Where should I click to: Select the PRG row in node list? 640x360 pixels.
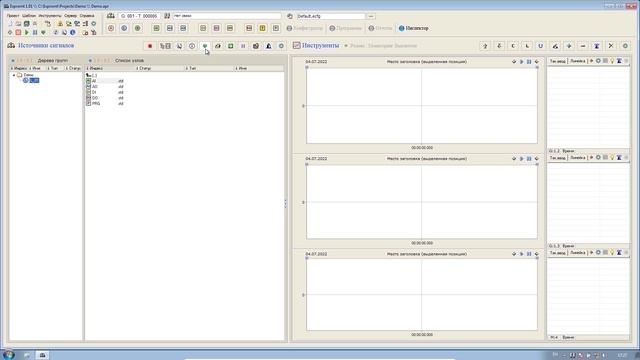(105, 104)
